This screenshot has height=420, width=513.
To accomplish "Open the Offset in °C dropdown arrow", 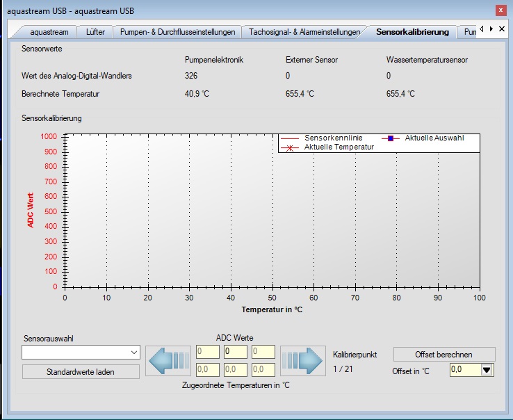I will click(487, 370).
